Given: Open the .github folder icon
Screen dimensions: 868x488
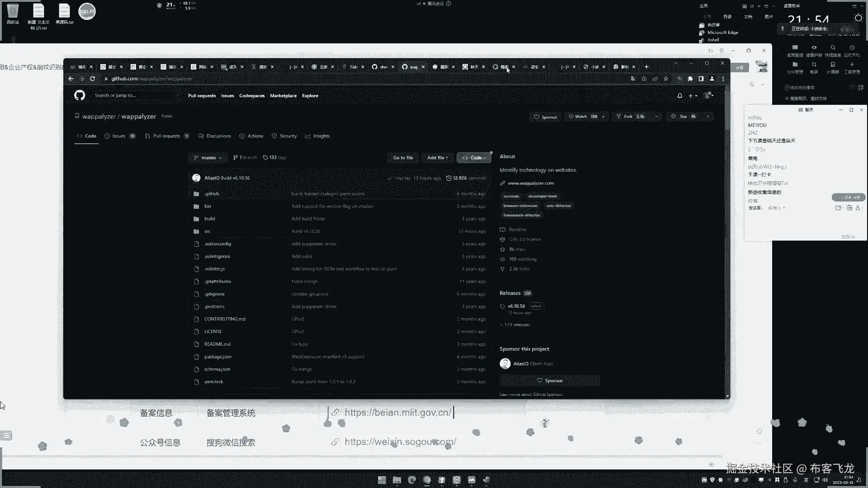Looking at the screenshot, I should tap(196, 194).
